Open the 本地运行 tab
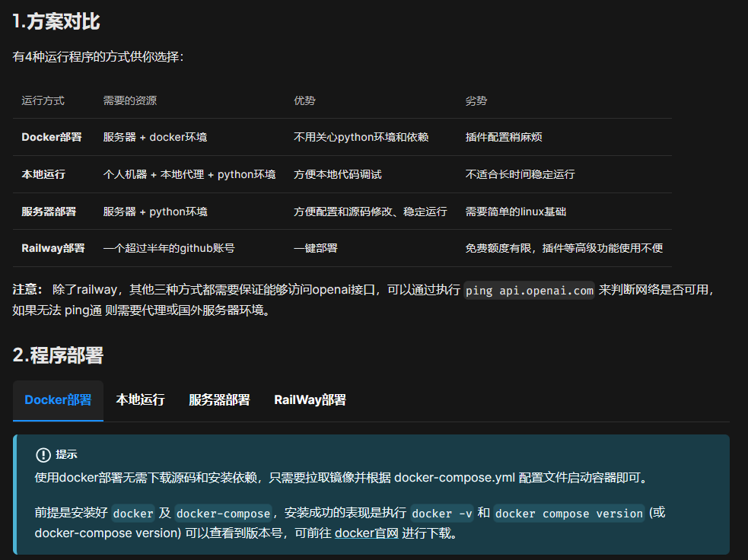This screenshot has height=560, width=748. tap(140, 400)
